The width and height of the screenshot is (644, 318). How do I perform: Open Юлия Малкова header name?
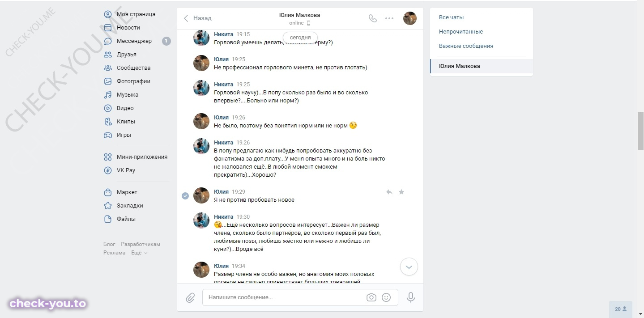tap(299, 15)
